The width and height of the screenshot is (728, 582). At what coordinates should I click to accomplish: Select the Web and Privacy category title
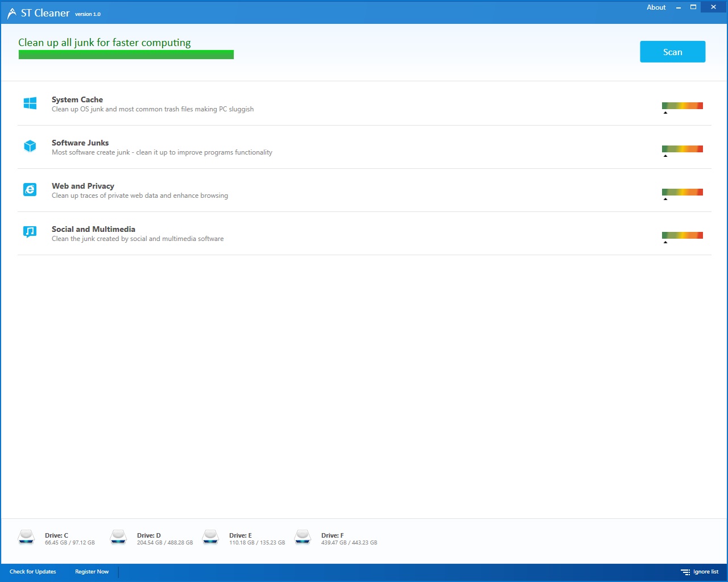click(83, 186)
